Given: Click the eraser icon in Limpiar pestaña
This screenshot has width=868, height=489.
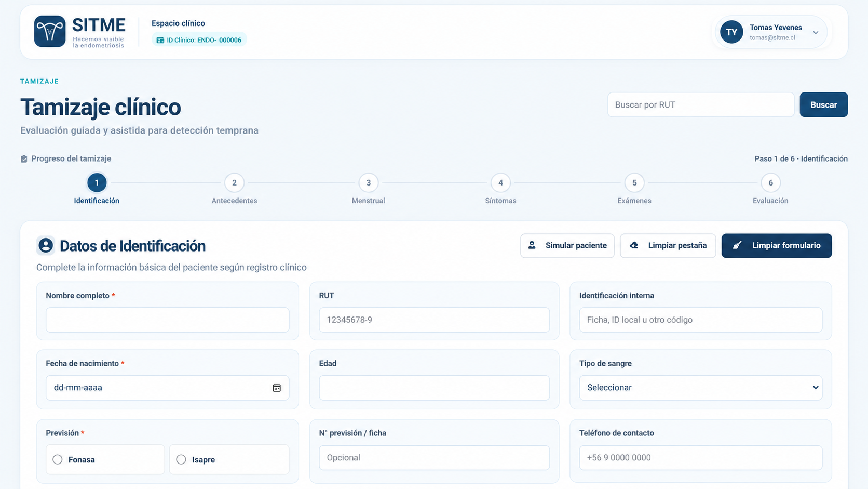Looking at the screenshot, I should pos(634,245).
